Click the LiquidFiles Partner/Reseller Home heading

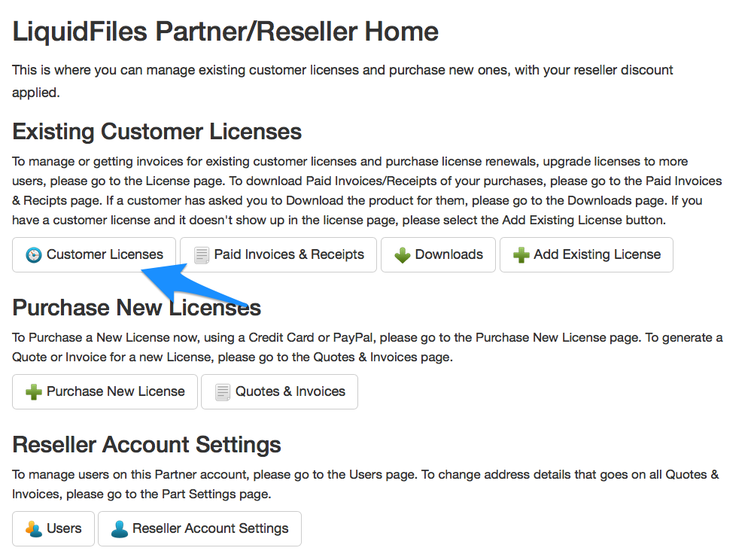coord(225,31)
